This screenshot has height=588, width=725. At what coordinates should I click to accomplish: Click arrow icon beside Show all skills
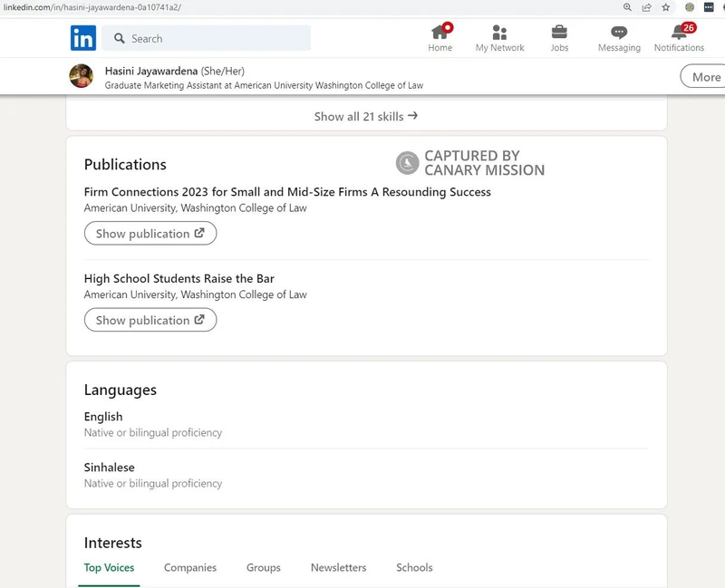[413, 116]
